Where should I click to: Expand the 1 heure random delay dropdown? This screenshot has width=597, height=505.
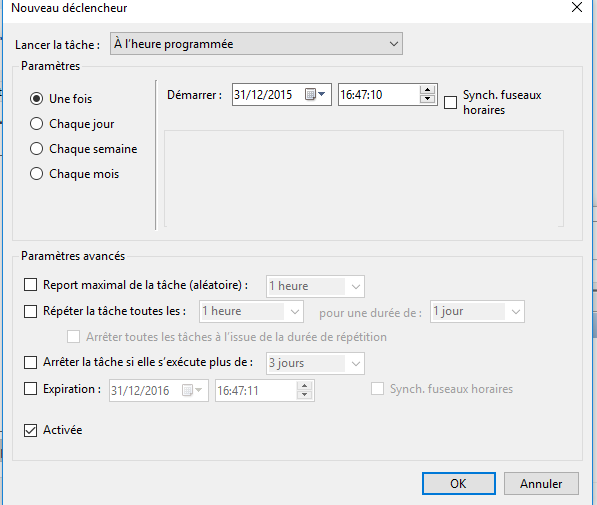(315, 286)
